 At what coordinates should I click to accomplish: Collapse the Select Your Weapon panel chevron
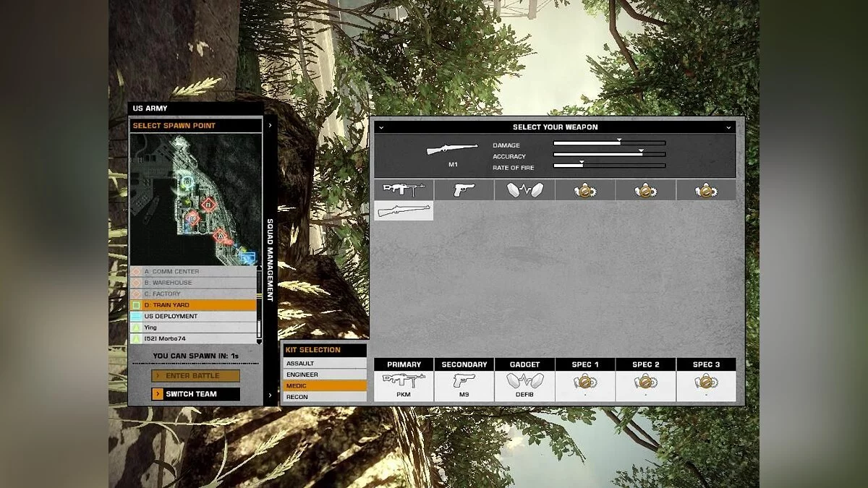point(729,127)
